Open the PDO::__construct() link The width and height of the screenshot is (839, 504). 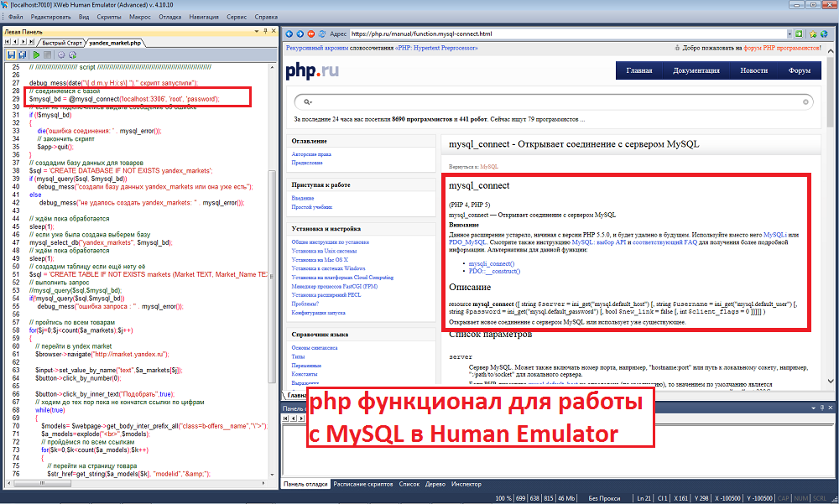tap(494, 271)
